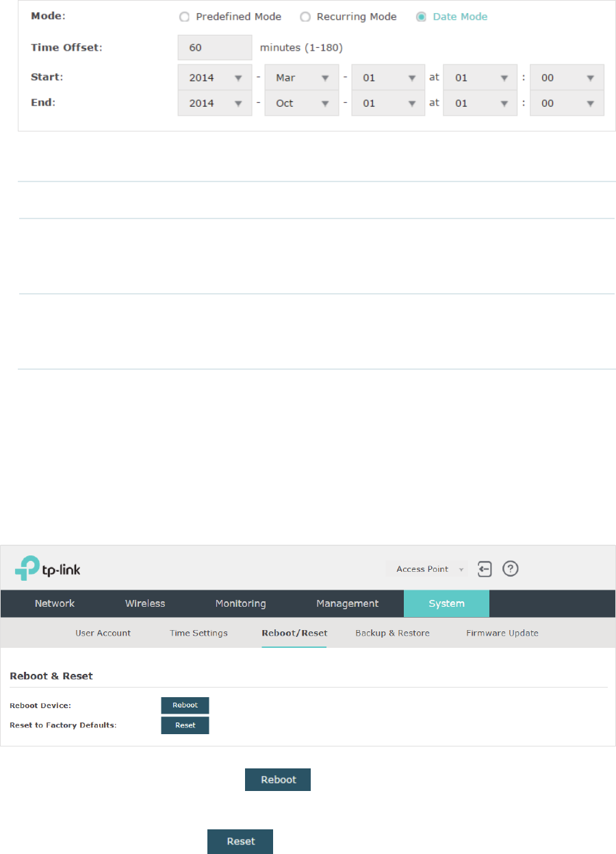Click the Reboot Device label
The height and width of the screenshot is (854, 616).
pos(40,705)
